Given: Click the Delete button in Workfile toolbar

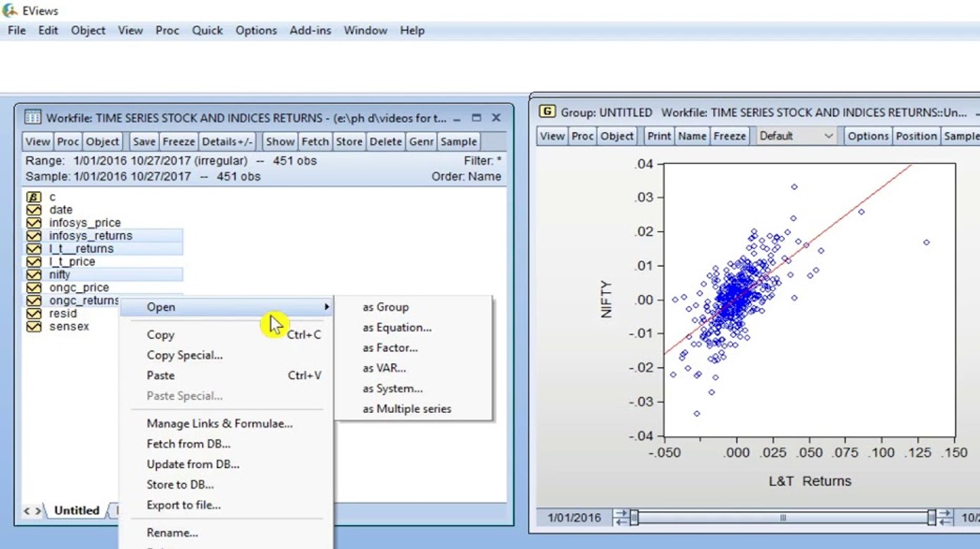Looking at the screenshot, I should (x=386, y=141).
